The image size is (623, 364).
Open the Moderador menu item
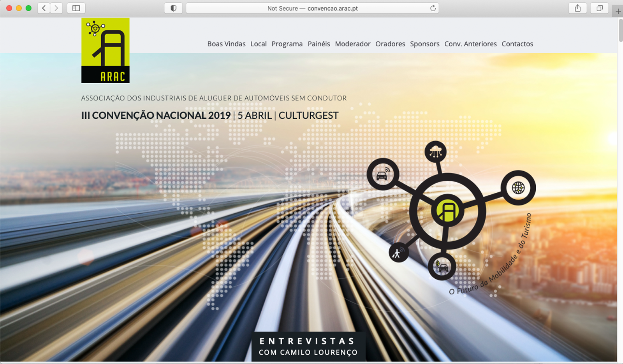(353, 44)
